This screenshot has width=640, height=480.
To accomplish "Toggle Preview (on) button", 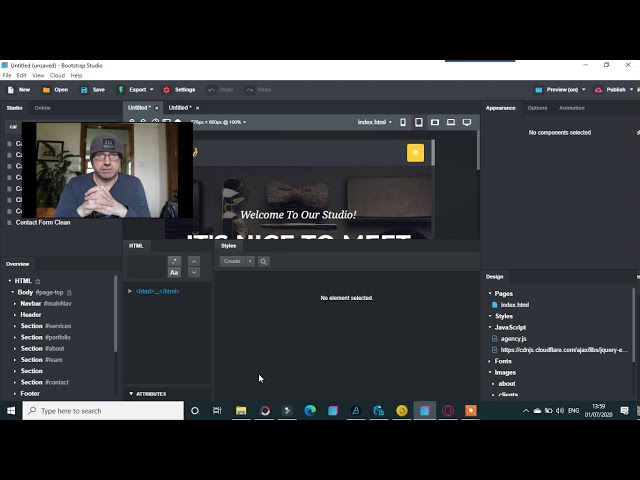I will pos(557,90).
